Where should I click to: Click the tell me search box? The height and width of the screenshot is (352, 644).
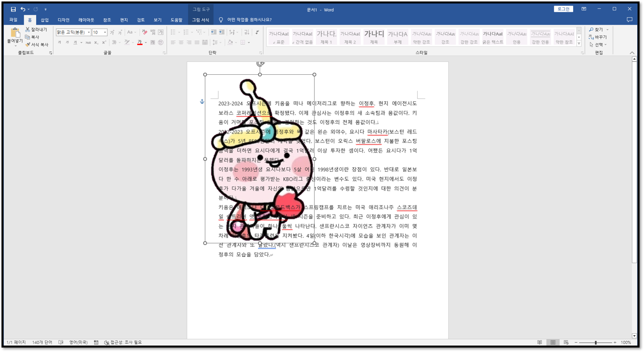tap(248, 20)
